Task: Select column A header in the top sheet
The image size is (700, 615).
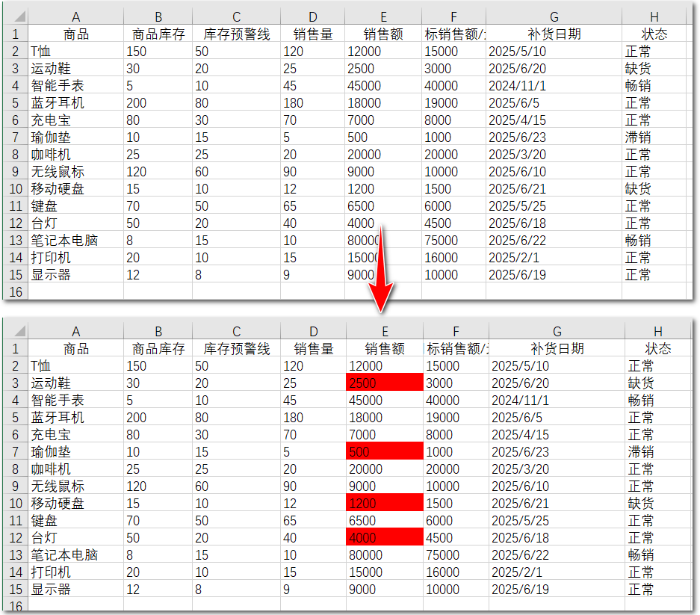Action: coord(75,16)
